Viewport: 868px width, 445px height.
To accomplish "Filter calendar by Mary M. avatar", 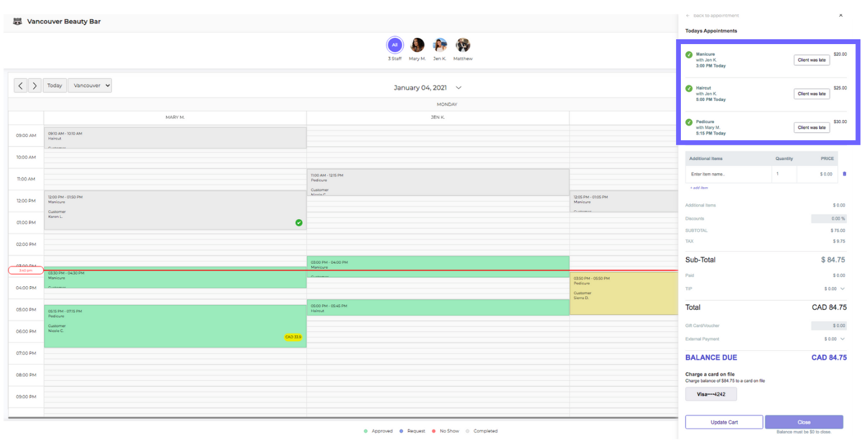I will click(417, 45).
